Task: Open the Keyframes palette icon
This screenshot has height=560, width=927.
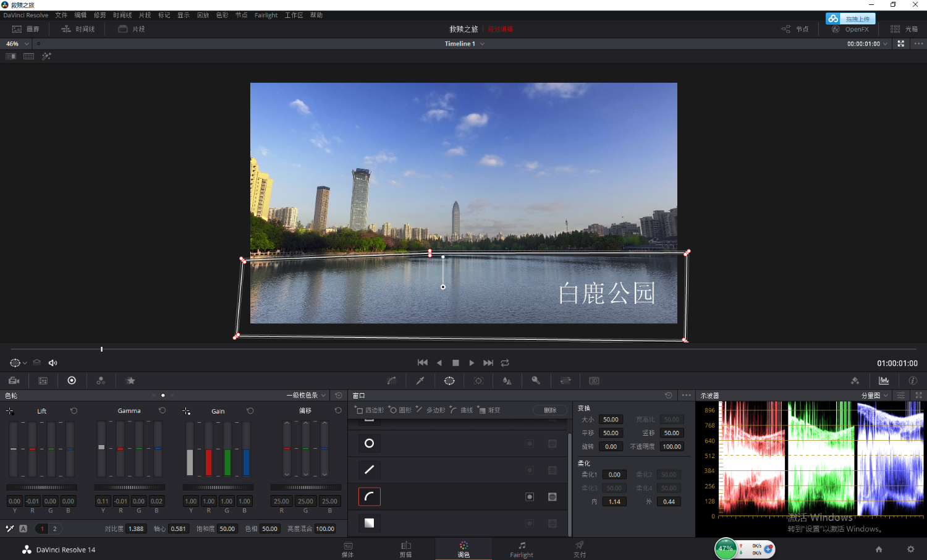Action: [x=855, y=381]
